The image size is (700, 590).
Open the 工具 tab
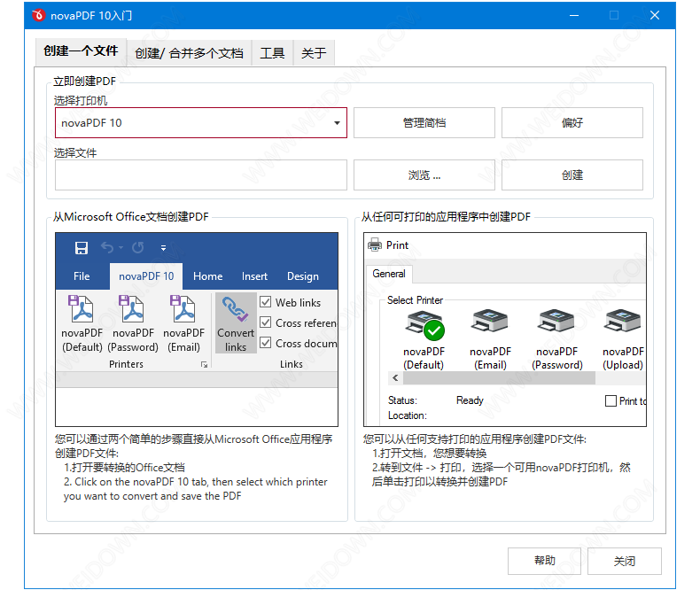(272, 53)
